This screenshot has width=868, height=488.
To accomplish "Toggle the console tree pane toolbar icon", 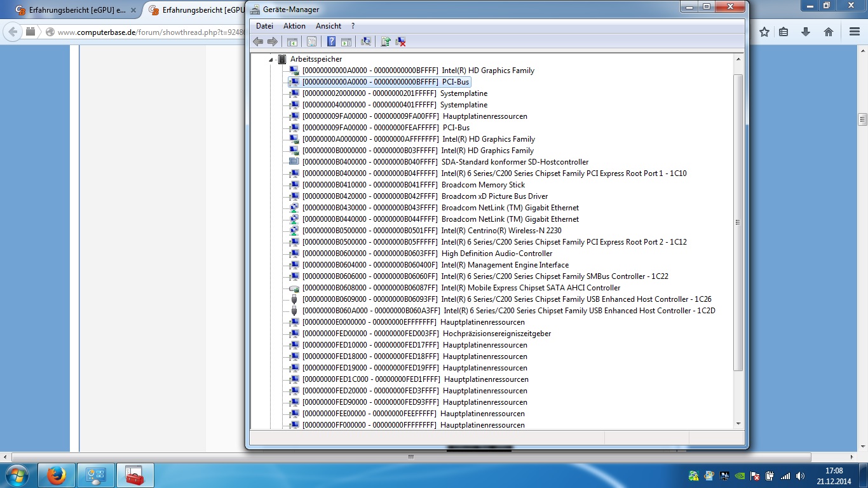I will 292,41.
